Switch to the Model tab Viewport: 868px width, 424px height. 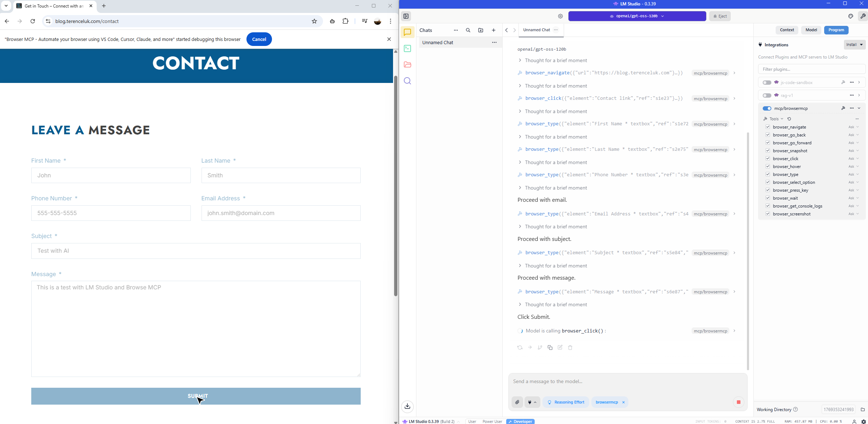pos(811,30)
